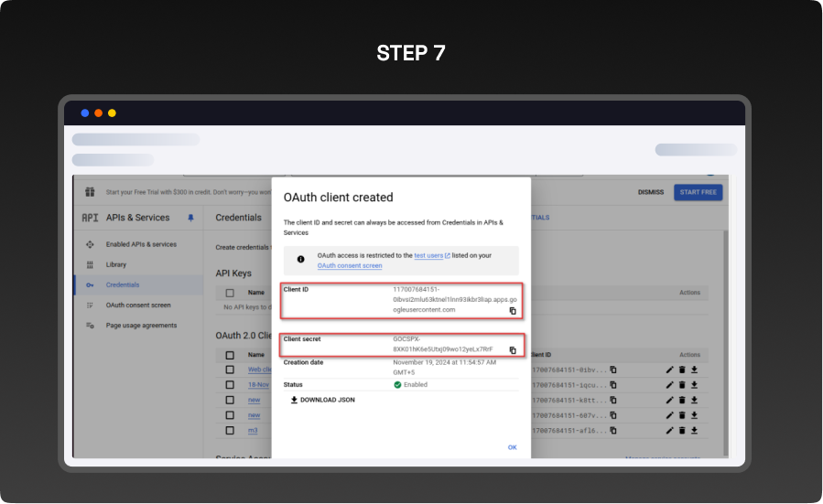823x504 pixels.
Task: Edit the first OAuth client row
Action: (x=669, y=370)
